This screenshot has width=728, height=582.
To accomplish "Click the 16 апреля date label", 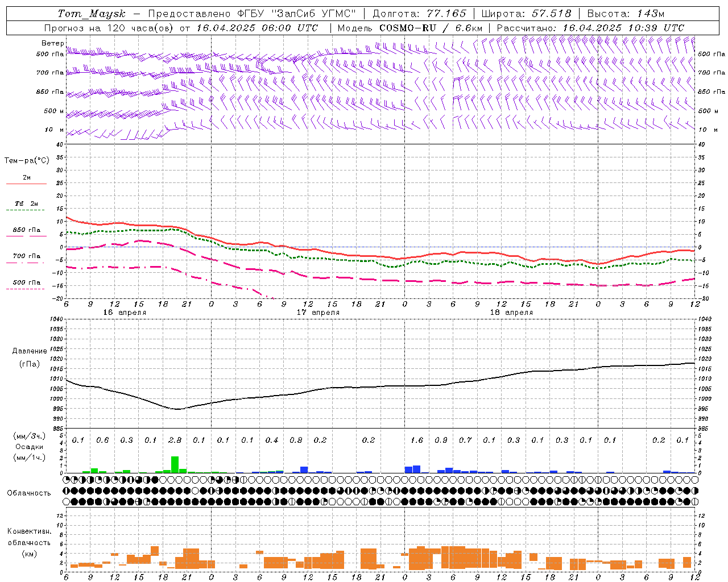I will point(125,313).
